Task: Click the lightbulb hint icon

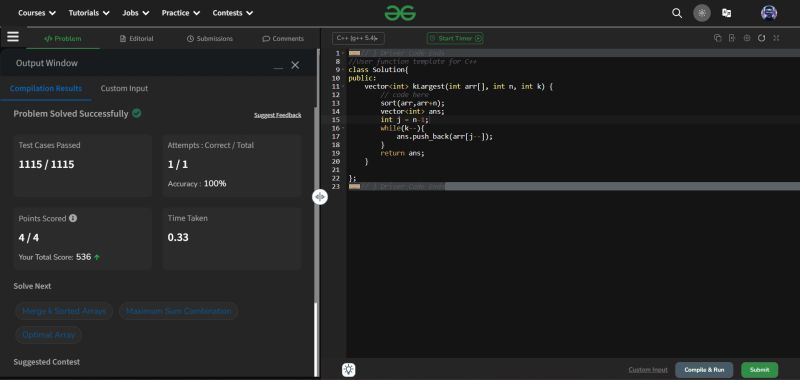Action: point(348,370)
